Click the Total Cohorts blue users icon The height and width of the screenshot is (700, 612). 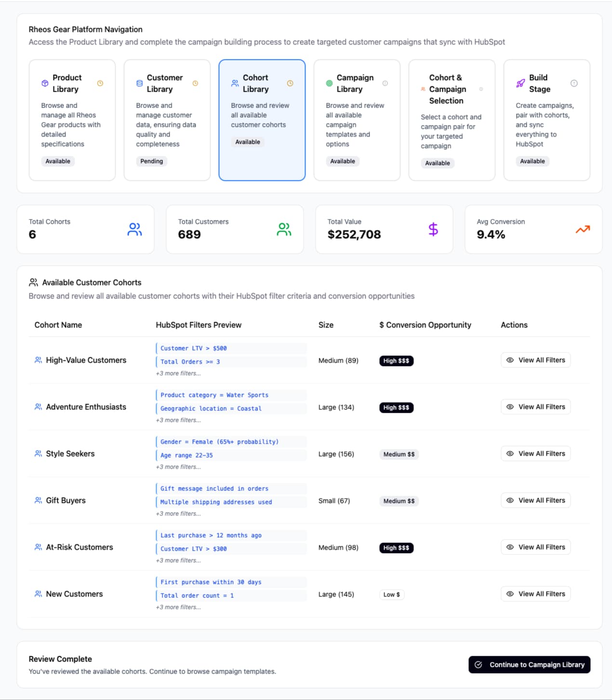coord(134,229)
